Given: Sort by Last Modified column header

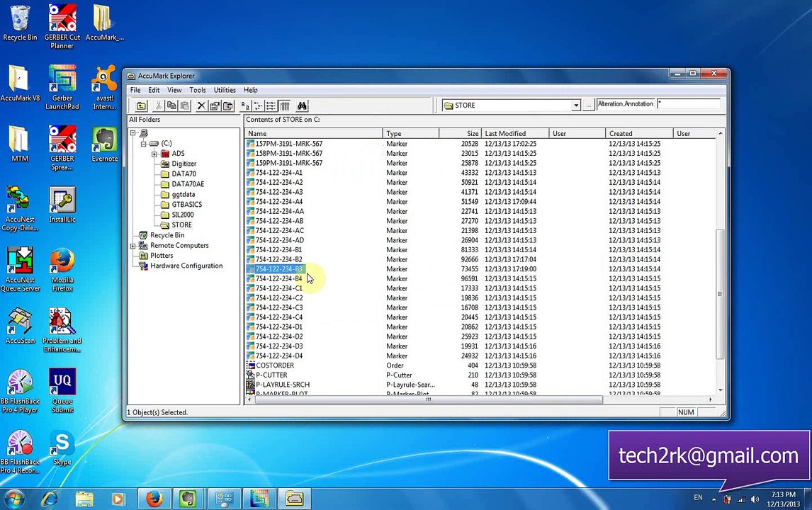Looking at the screenshot, I should (514, 134).
